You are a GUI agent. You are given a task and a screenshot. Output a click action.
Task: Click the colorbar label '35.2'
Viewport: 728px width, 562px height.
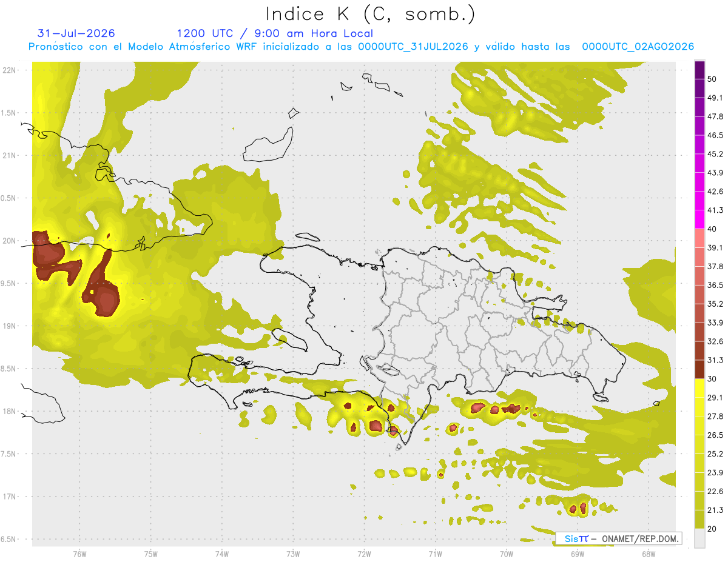point(715,304)
